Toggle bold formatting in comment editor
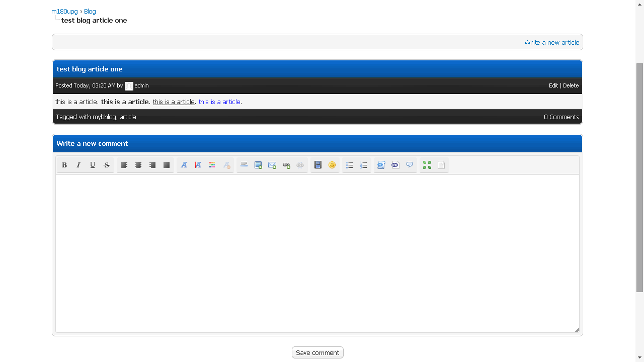 pos(64,165)
